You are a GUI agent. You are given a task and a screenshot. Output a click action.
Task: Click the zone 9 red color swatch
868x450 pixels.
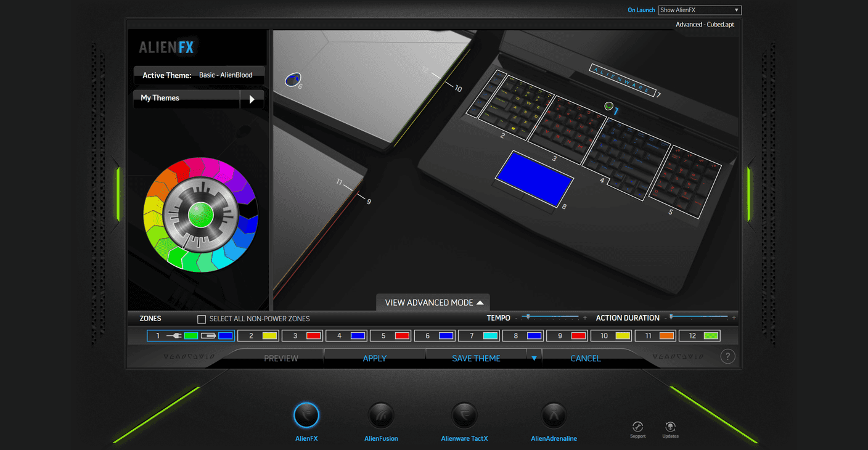tap(578, 336)
